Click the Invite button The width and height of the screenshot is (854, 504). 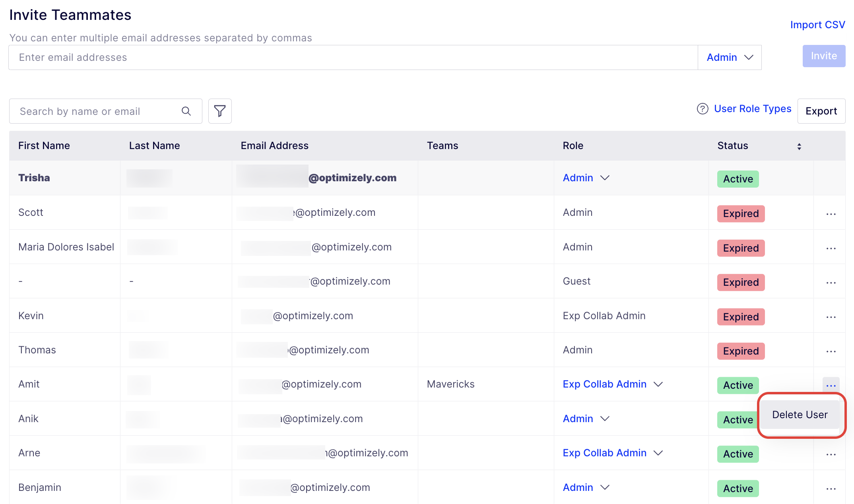[824, 56]
